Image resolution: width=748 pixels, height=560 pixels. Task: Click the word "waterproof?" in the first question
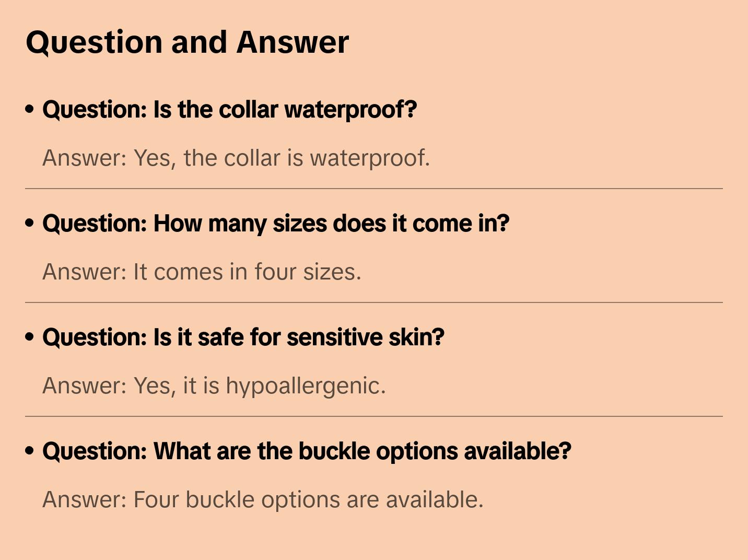(350, 110)
